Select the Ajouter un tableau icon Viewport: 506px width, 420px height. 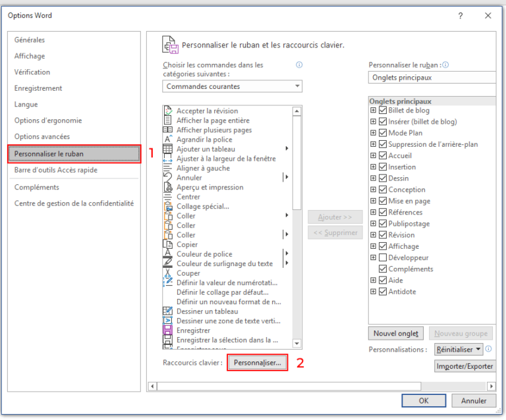tap(167, 149)
